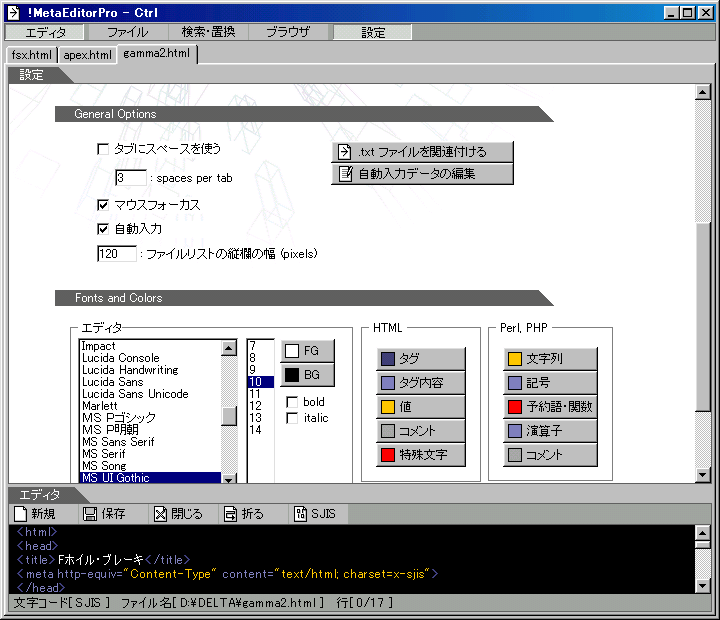Click the application icon in title bar
Screen dimensions: 720x620
tap(14, 12)
